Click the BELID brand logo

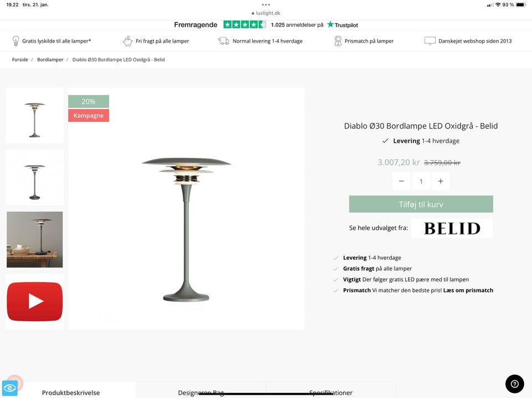[452, 228]
